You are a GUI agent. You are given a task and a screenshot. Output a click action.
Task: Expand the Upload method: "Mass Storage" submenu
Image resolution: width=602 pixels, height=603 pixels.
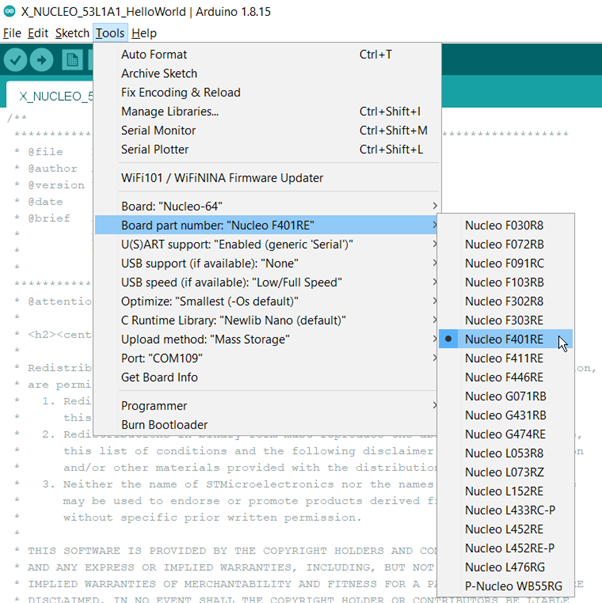point(266,339)
